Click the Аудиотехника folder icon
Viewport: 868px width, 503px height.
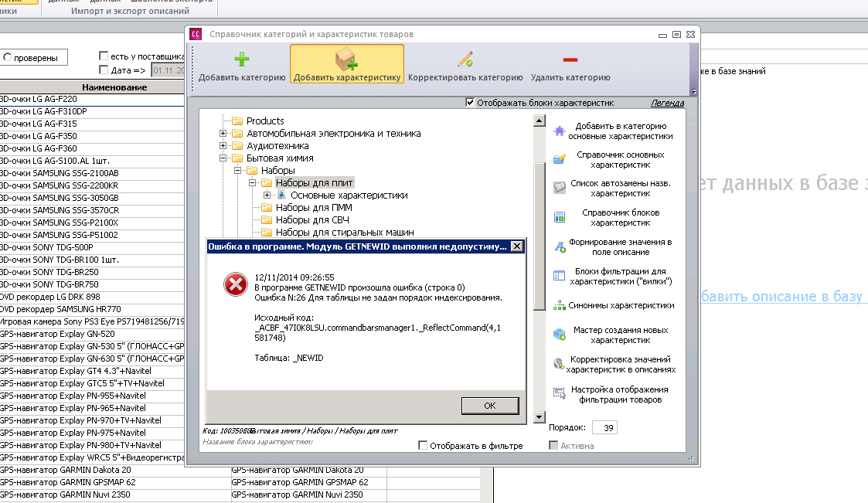coord(237,145)
